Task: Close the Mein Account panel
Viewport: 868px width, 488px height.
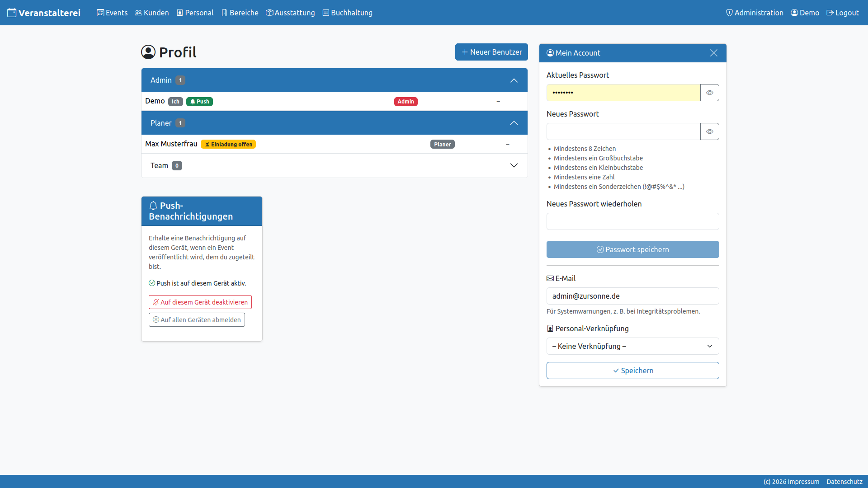Action: tap(714, 53)
